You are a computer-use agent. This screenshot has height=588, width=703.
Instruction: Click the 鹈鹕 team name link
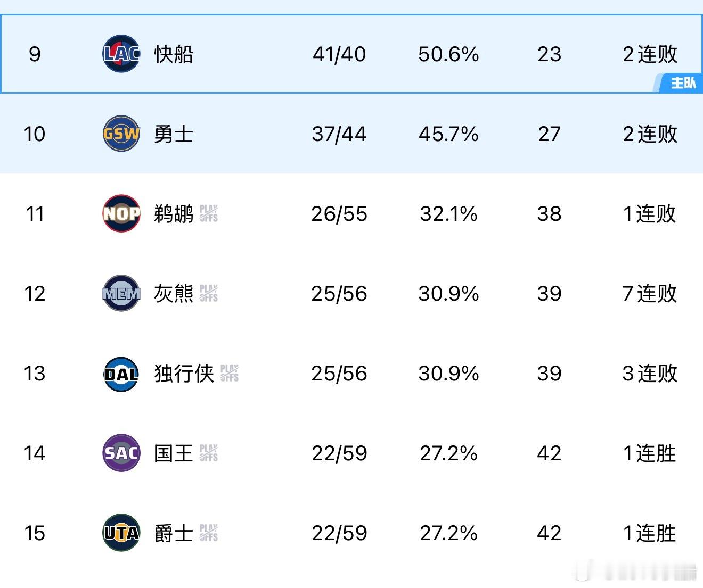click(x=175, y=214)
